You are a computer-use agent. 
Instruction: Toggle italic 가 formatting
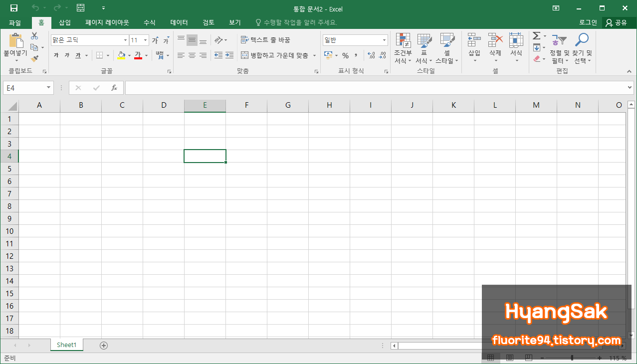(x=67, y=55)
